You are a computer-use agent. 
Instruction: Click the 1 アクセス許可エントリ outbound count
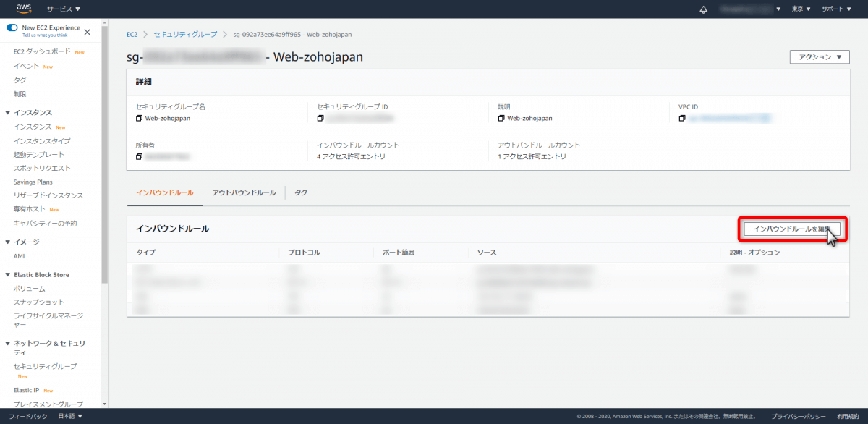click(532, 156)
